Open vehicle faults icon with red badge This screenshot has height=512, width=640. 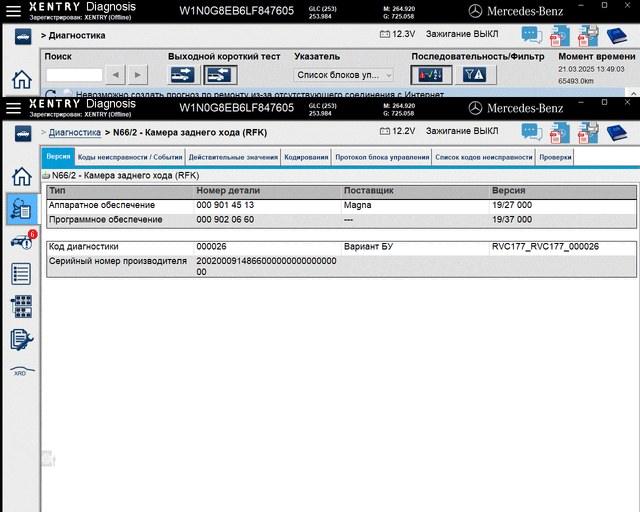click(x=23, y=241)
